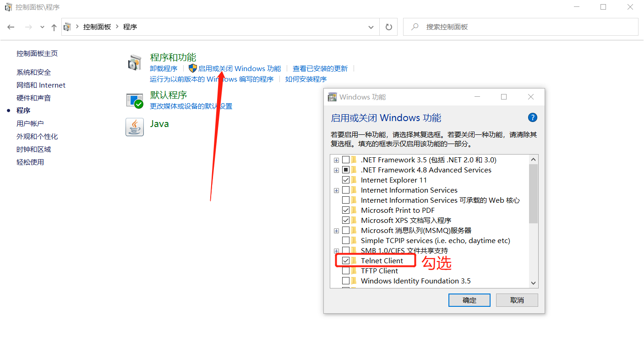The image size is (644, 338).
Task: Click the 默认程序 green checkmark icon
Action: click(x=135, y=100)
